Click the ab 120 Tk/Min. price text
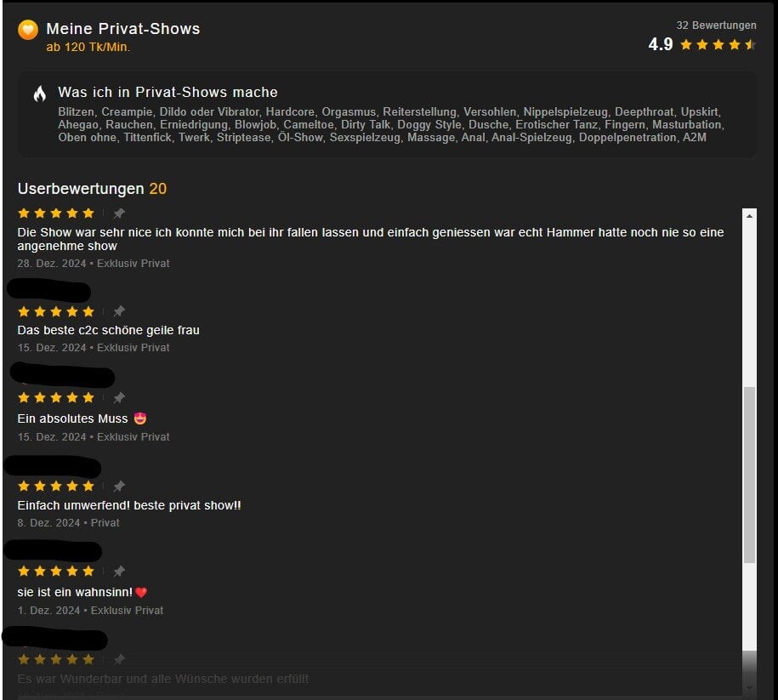 [x=88, y=47]
